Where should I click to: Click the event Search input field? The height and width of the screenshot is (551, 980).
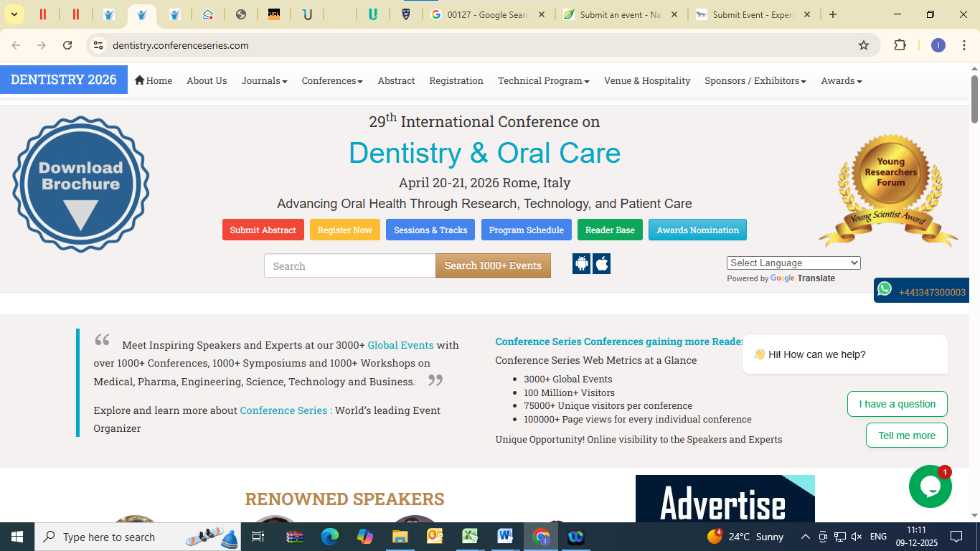tap(350, 265)
